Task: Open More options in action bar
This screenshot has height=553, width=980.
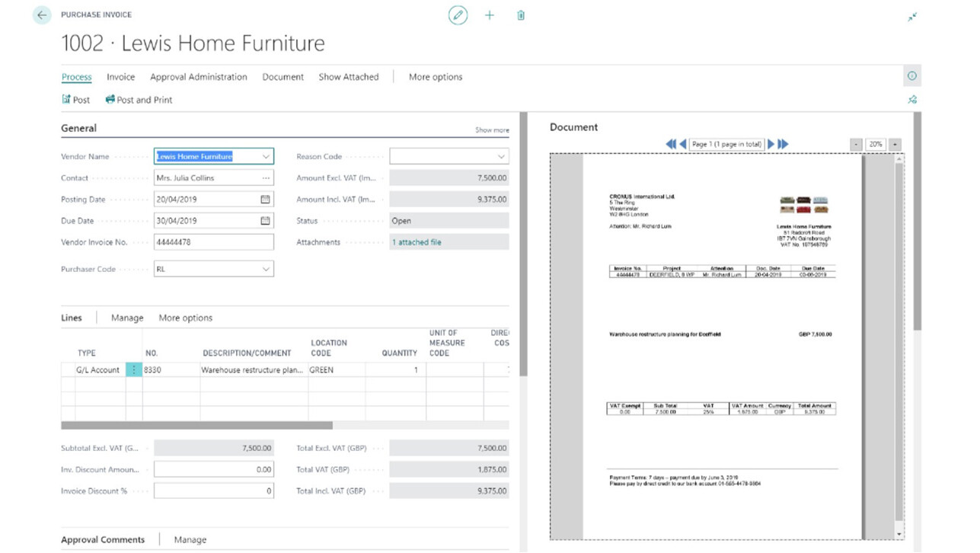Action: pyautogui.click(x=436, y=77)
